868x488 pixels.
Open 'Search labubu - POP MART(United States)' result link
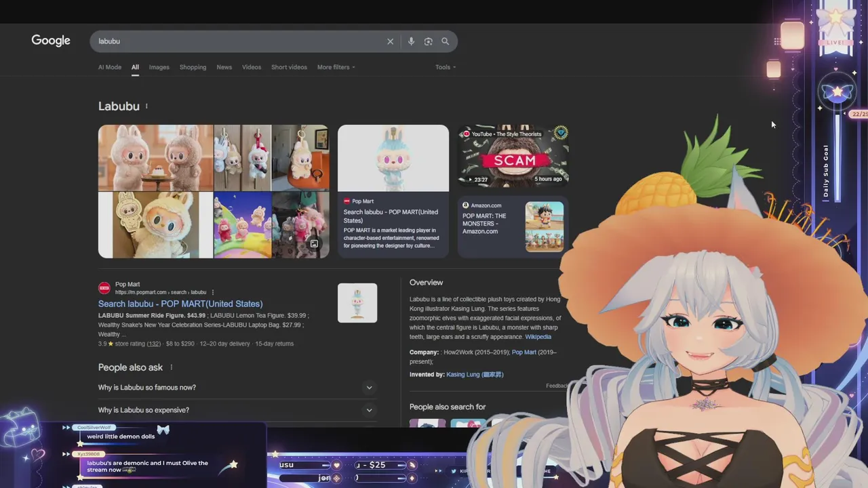(x=180, y=304)
